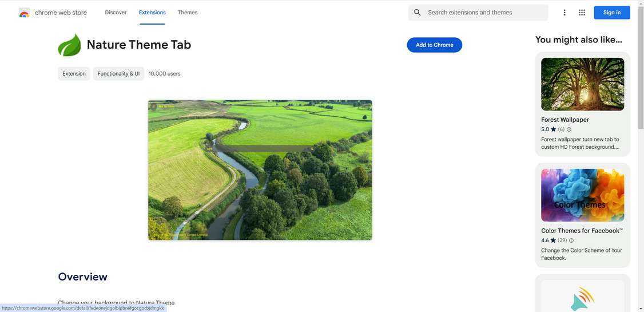Click the Forest wallpaper description text
644x312 pixels.
pos(580,143)
